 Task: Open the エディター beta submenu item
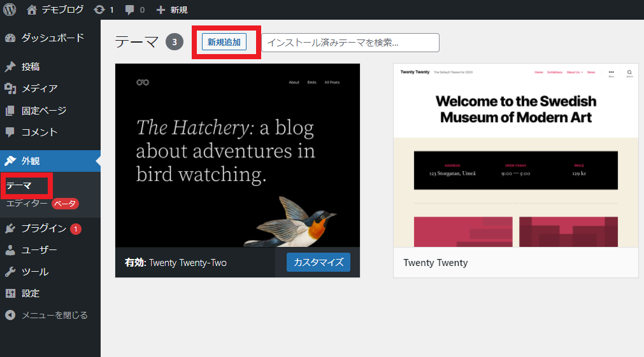27,204
